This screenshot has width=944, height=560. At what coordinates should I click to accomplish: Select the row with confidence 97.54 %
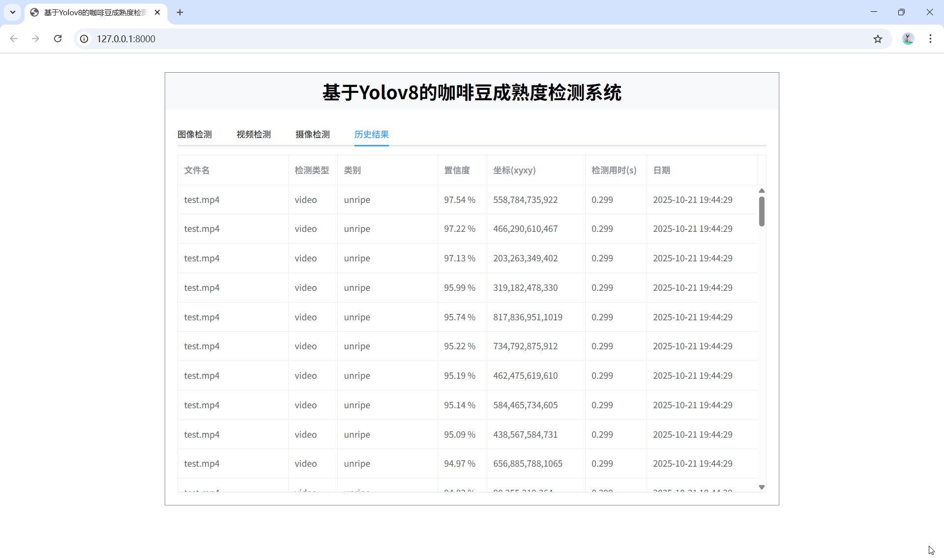[x=459, y=199]
